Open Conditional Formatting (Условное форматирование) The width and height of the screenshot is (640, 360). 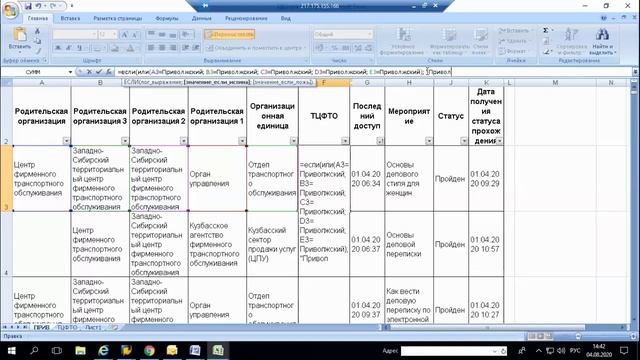click(x=402, y=41)
